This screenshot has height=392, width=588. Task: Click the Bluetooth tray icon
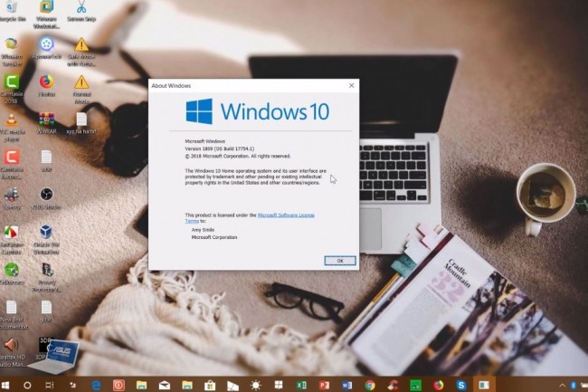pyautogui.click(x=573, y=386)
